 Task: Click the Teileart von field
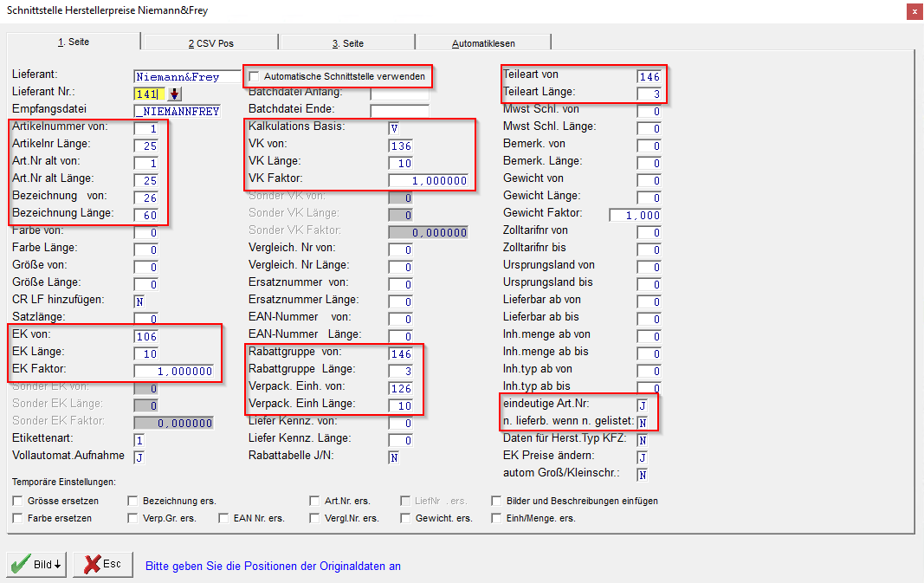pyautogui.click(x=649, y=76)
